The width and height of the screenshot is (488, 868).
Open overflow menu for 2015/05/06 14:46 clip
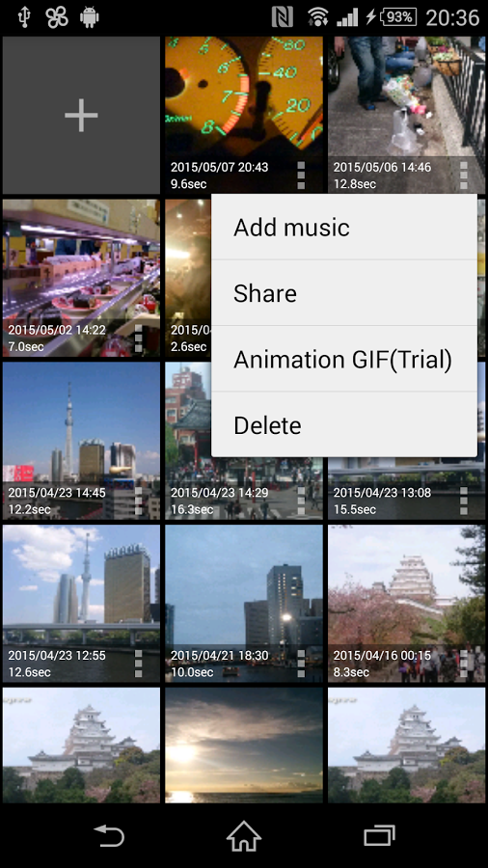pyautogui.click(x=464, y=176)
